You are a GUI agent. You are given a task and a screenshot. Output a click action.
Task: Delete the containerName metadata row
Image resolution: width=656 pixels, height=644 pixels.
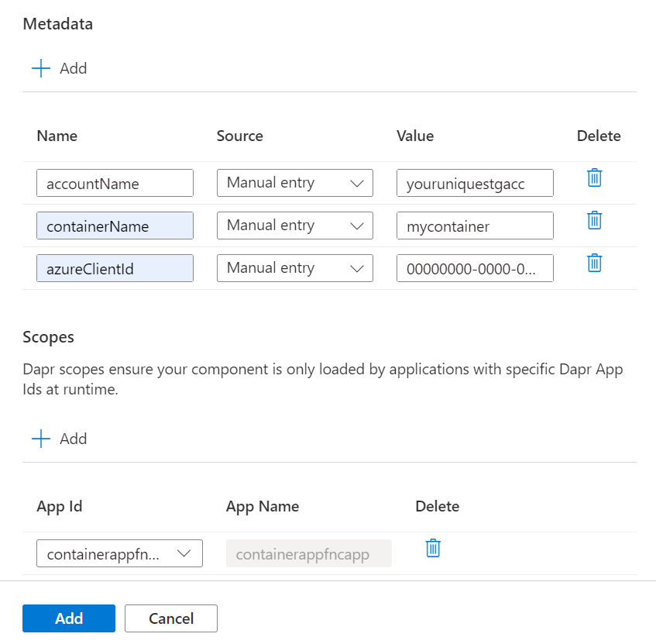tap(594, 221)
